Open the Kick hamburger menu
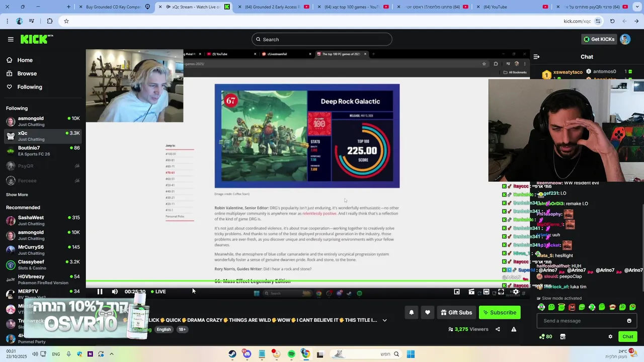 click(11, 39)
